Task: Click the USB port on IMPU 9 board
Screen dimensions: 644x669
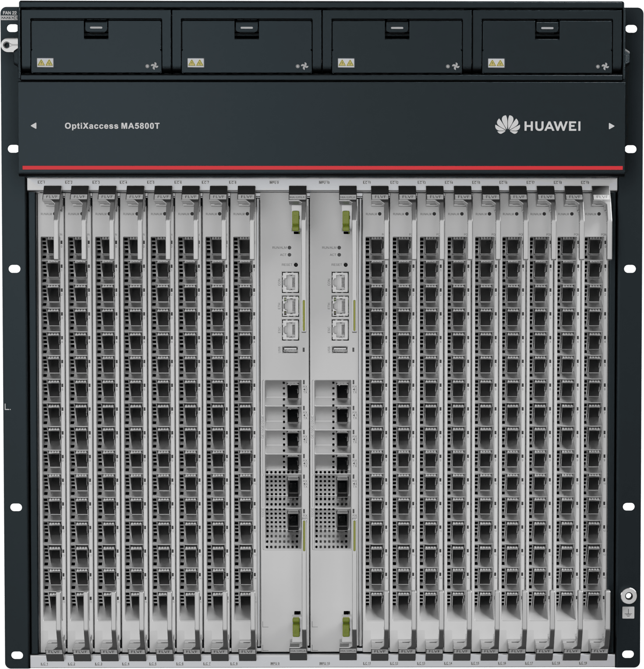Action: pos(290,350)
